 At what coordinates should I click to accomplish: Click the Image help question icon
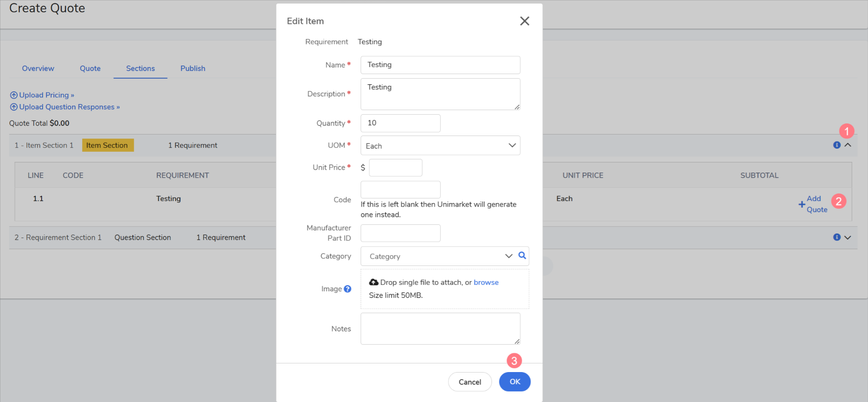click(x=347, y=289)
